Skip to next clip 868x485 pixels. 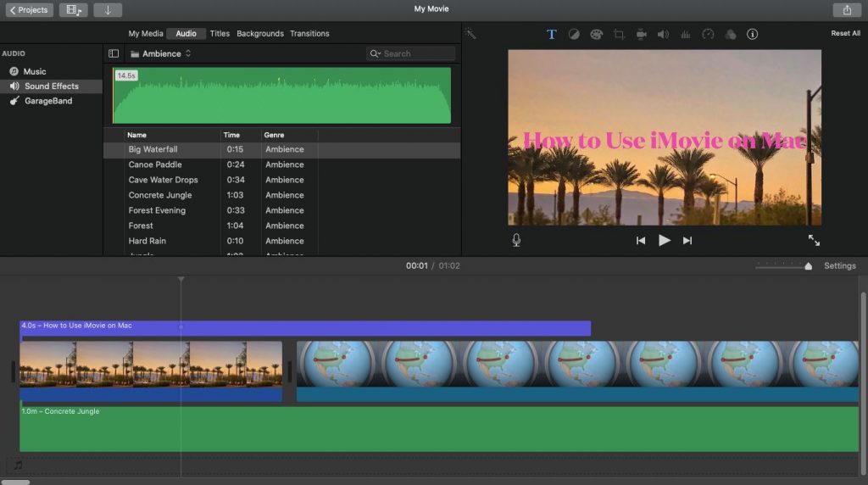click(687, 240)
